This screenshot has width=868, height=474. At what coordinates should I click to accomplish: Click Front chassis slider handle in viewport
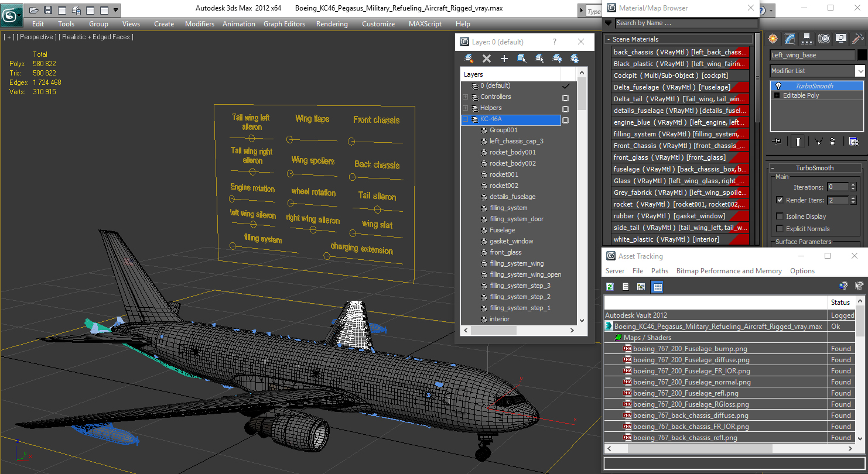pos(351,142)
